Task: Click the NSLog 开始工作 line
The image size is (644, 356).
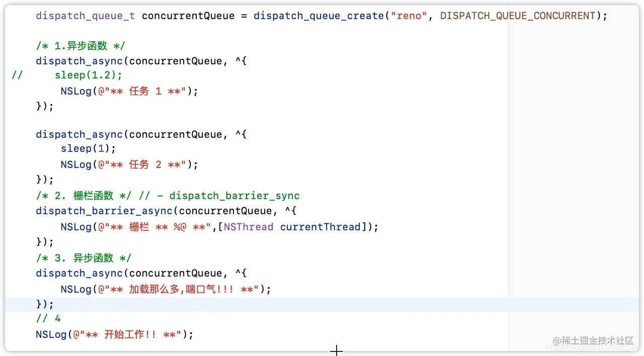Action: point(115,334)
